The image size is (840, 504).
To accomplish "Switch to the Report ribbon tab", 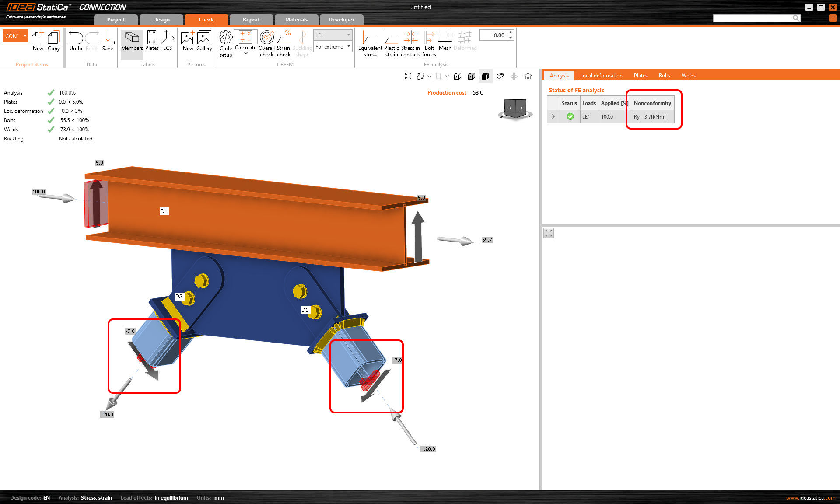I will (x=251, y=20).
